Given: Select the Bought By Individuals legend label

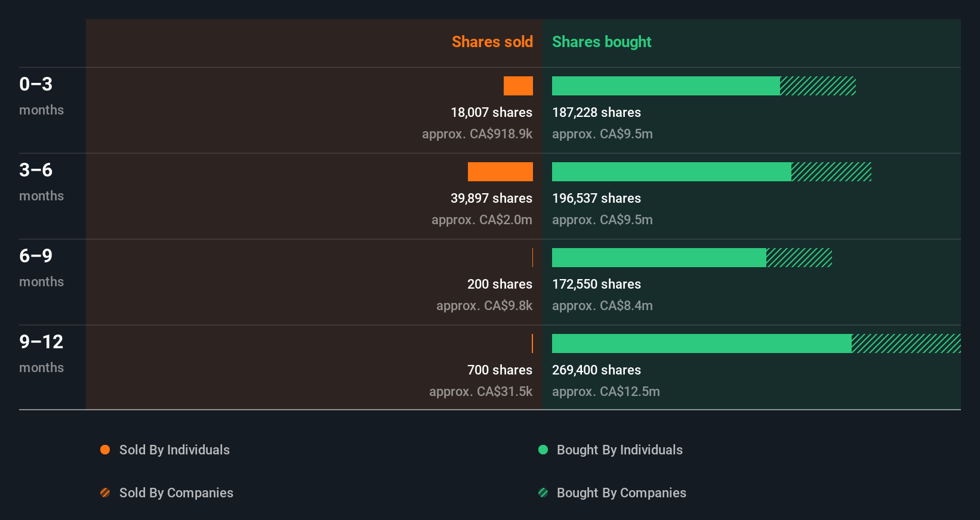Looking at the screenshot, I should coord(620,450).
